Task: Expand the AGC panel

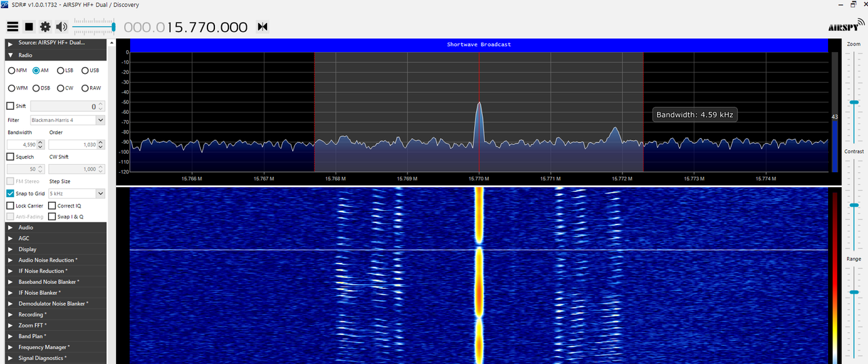Action: (x=56, y=238)
